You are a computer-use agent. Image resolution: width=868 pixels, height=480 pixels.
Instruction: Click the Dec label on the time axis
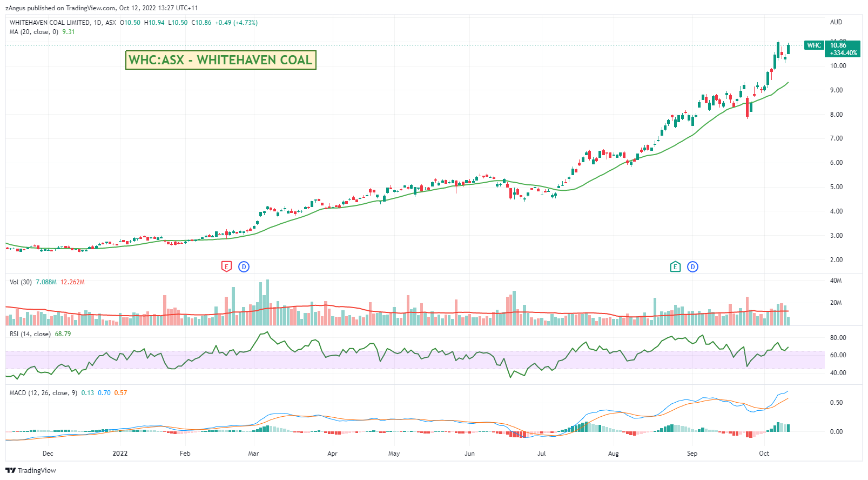tap(48, 454)
